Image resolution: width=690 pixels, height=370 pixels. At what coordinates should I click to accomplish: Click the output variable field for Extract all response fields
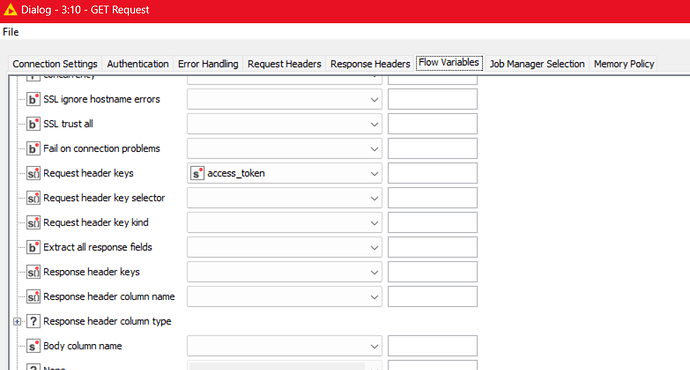tap(433, 247)
